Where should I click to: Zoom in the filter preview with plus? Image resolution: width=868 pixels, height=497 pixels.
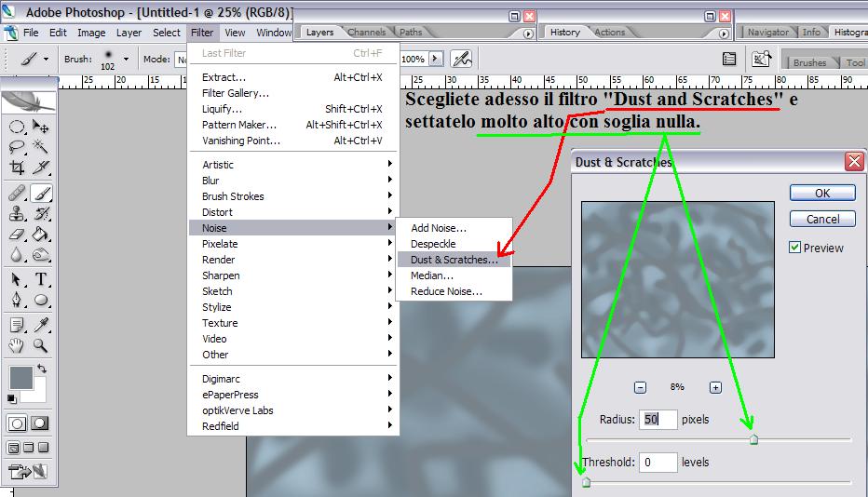715,387
